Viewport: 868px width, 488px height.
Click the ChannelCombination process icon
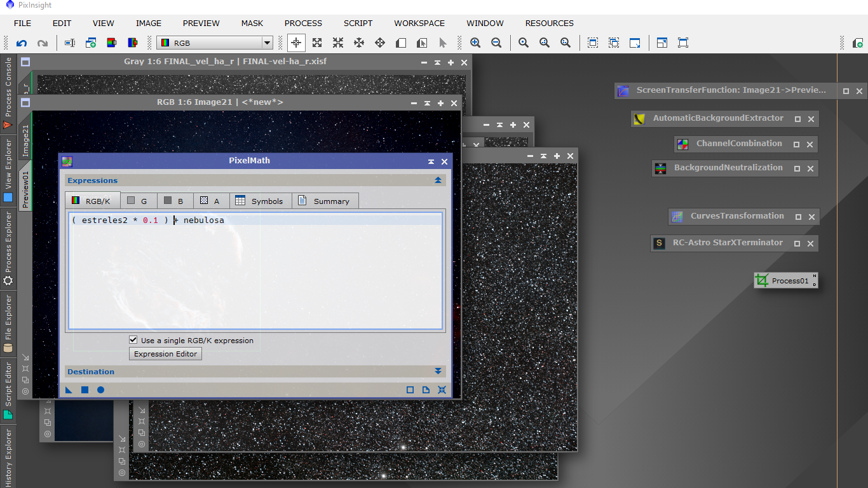click(682, 144)
